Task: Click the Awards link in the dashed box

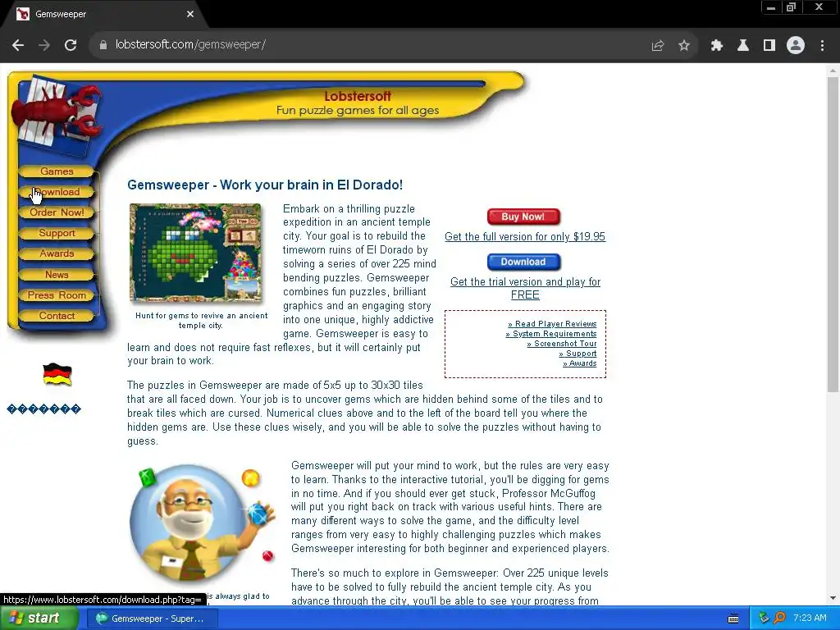Action: (580, 363)
